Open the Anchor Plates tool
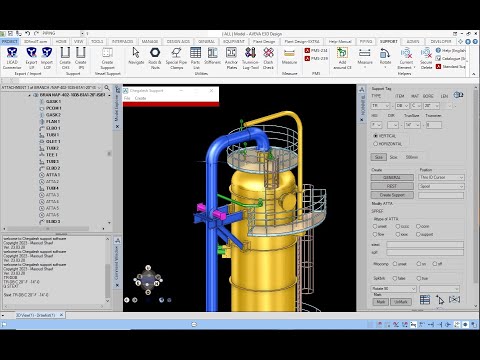The height and width of the screenshot is (360, 480). pos(231,58)
